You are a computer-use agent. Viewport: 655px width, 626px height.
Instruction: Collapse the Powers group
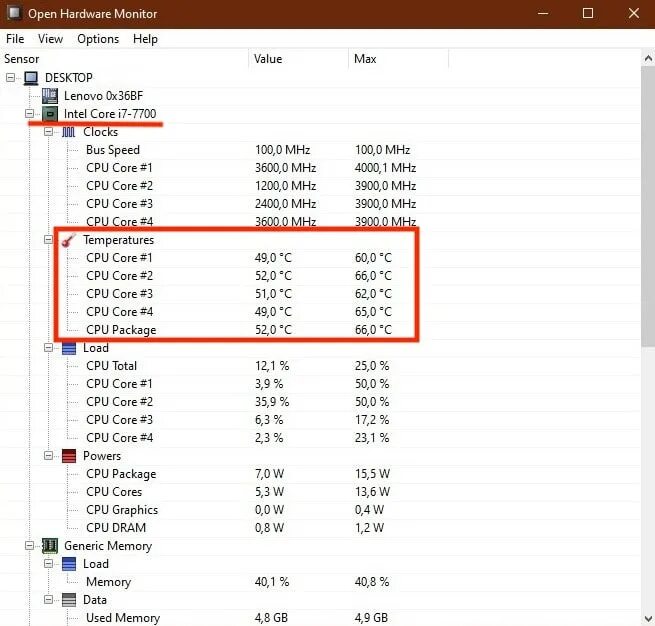click(x=48, y=455)
